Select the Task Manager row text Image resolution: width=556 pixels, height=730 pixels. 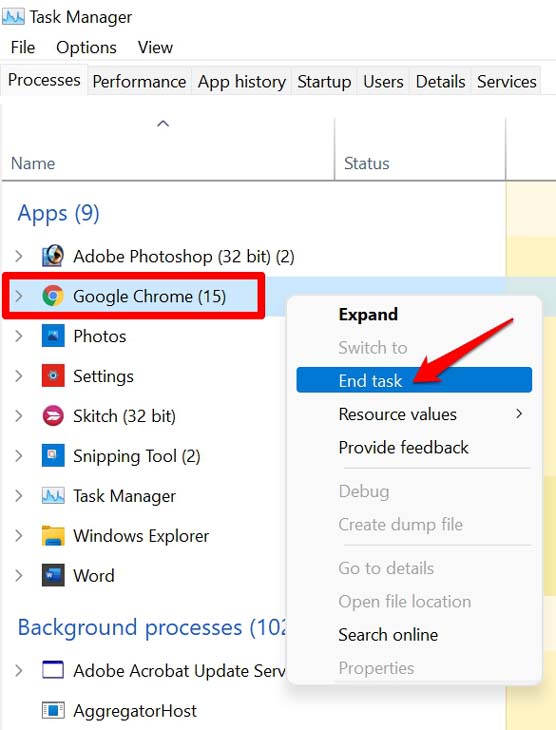point(124,496)
